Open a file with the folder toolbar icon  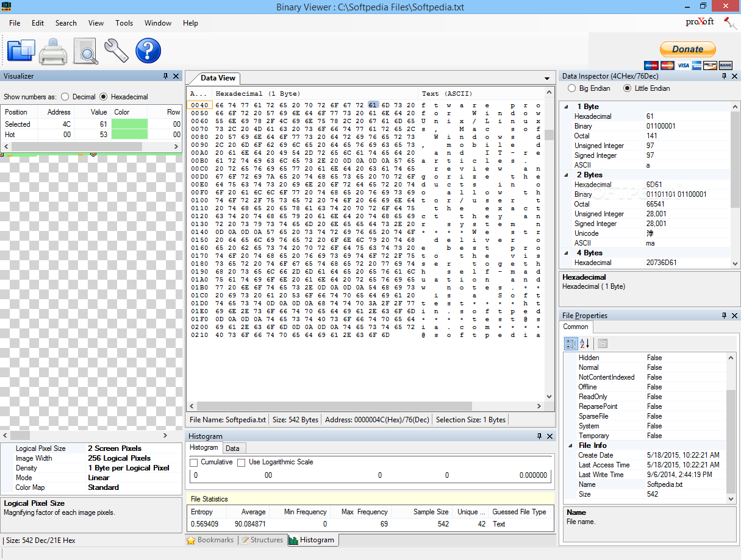click(21, 51)
